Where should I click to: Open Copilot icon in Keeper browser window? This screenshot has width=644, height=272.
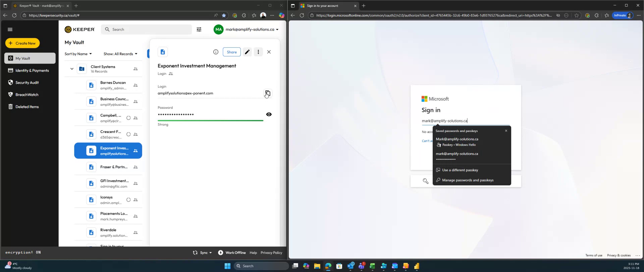tap(281, 15)
